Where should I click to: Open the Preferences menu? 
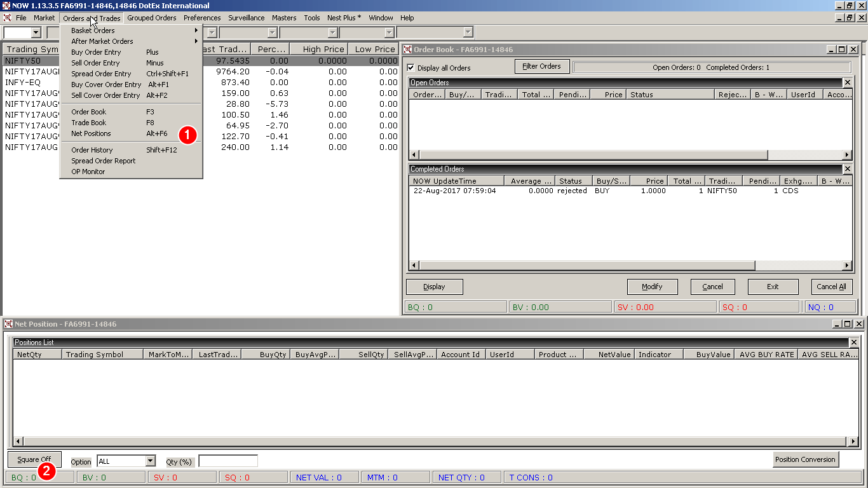coord(202,18)
